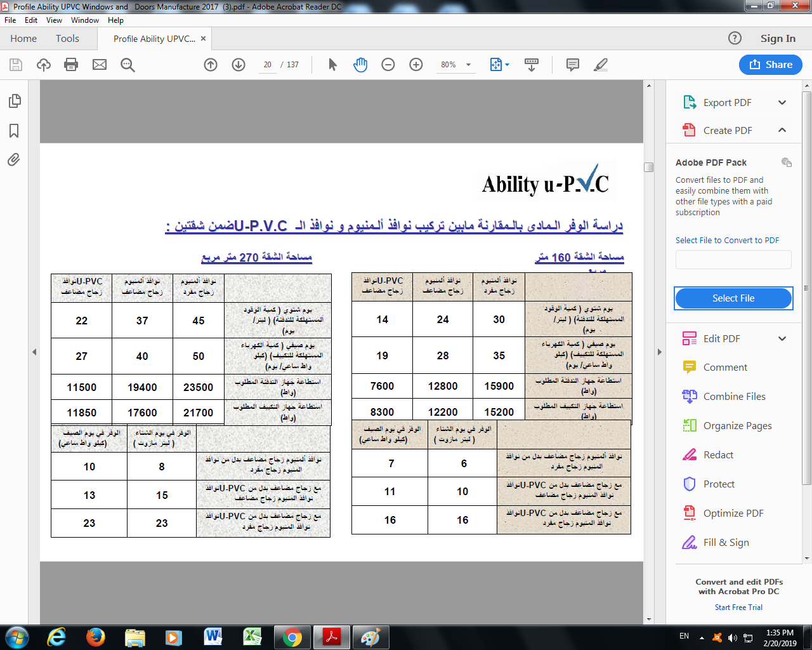The width and height of the screenshot is (812, 650).
Task: Zoom in with plus icon
Action: coord(416,65)
